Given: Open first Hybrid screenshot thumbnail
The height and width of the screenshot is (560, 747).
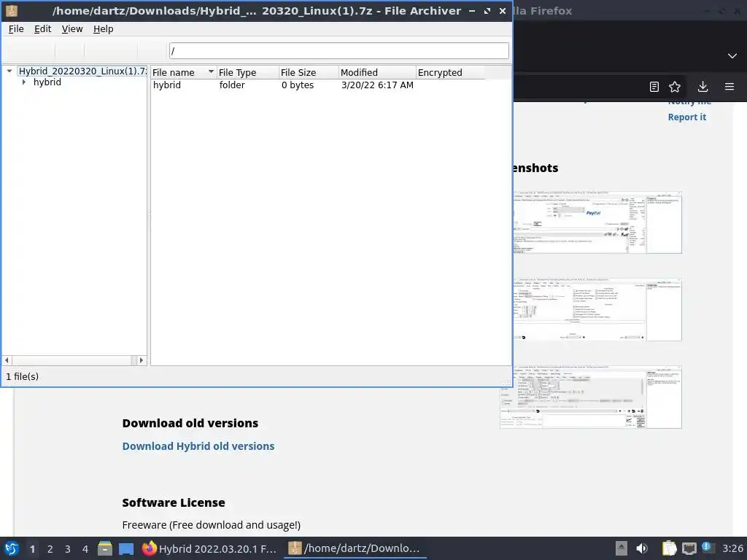Looking at the screenshot, I should point(597,222).
